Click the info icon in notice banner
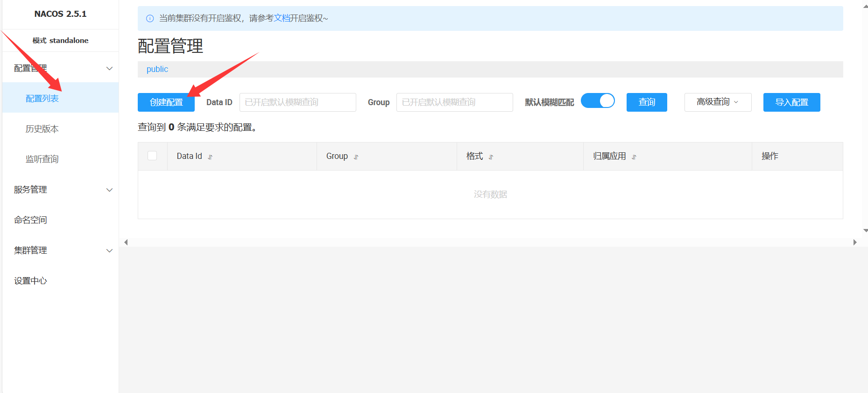The width and height of the screenshot is (868, 393). tap(150, 19)
